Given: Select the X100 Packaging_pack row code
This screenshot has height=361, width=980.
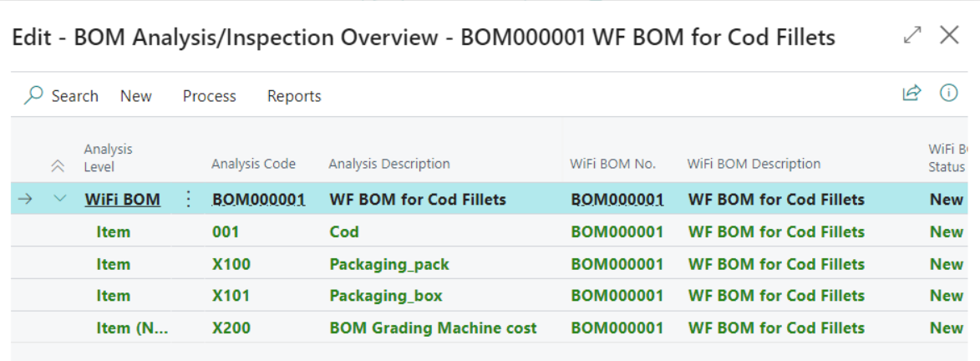Looking at the screenshot, I should pos(231,264).
